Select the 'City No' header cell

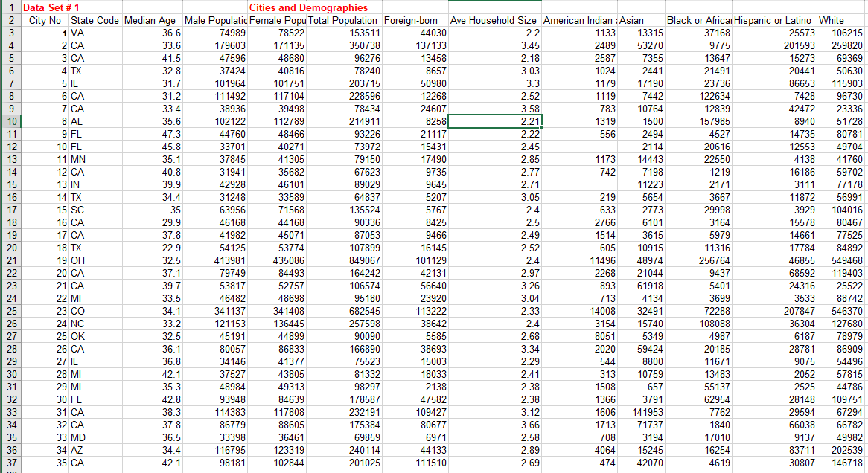[46, 21]
